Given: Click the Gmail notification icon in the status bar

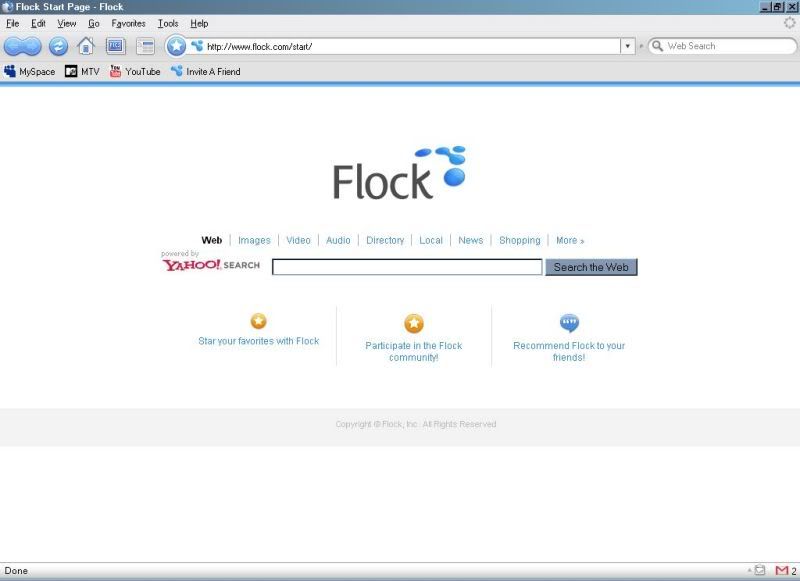Looking at the screenshot, I should pos(782,571).
